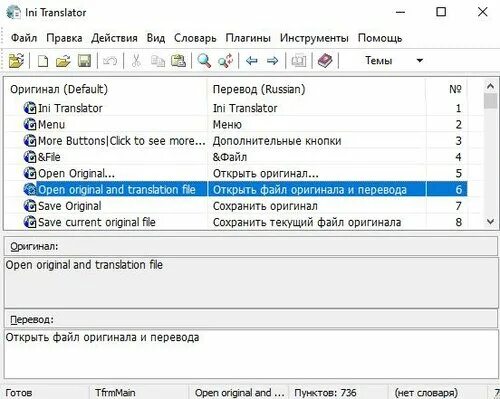Open the Плагины menu
The height and width of the screenshot is (399, 500).
[x=248, y=38]
